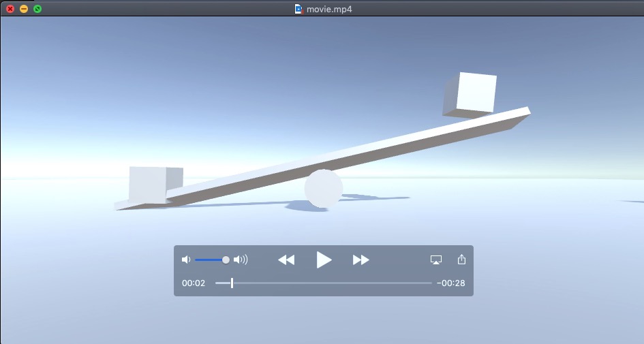Viewport: 644px width, 344px height.
Task: Click the movie.mp4 file icon in title bar
Action: click(x=298, y=9)
